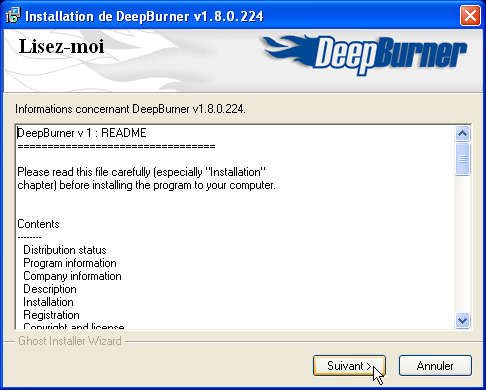Select the "Installation" contents line
The image size is (486, 390).
(48, 302)
